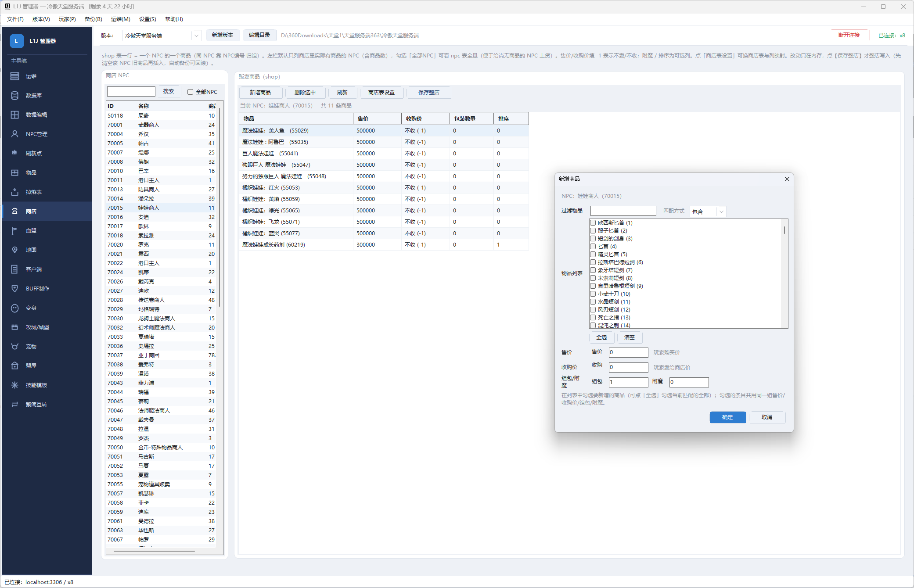Open the 运维 sidebar icon
The height and width of the screenshot is (588, 914).
(15, 76)
